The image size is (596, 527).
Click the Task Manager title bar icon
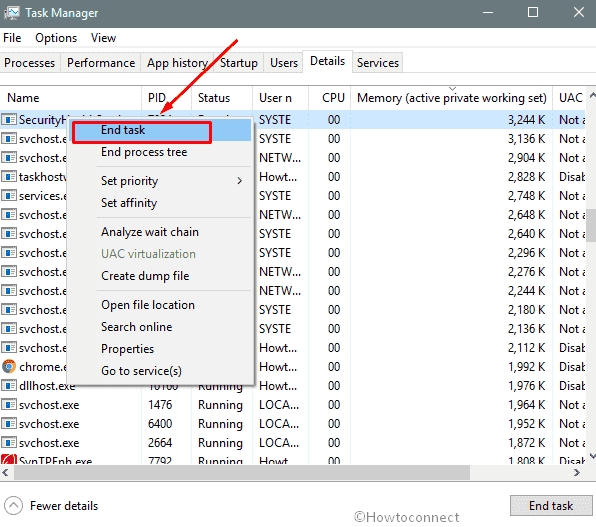12,13
